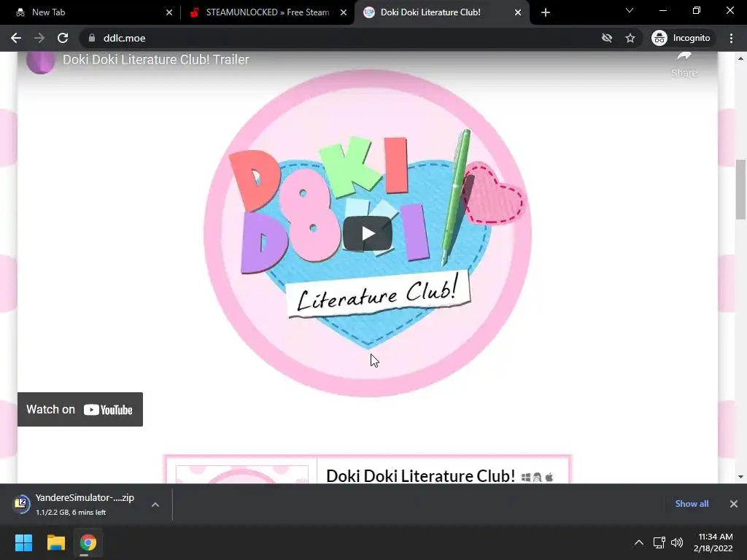747x560 pixels.
Task: Click the Windows platform icon beside the heading
Action: click(x=526, y=477)
